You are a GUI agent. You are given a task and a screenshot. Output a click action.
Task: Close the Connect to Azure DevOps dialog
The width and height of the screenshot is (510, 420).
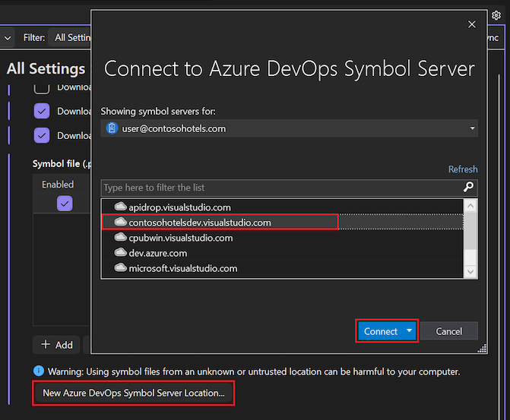tap(472, 24)
